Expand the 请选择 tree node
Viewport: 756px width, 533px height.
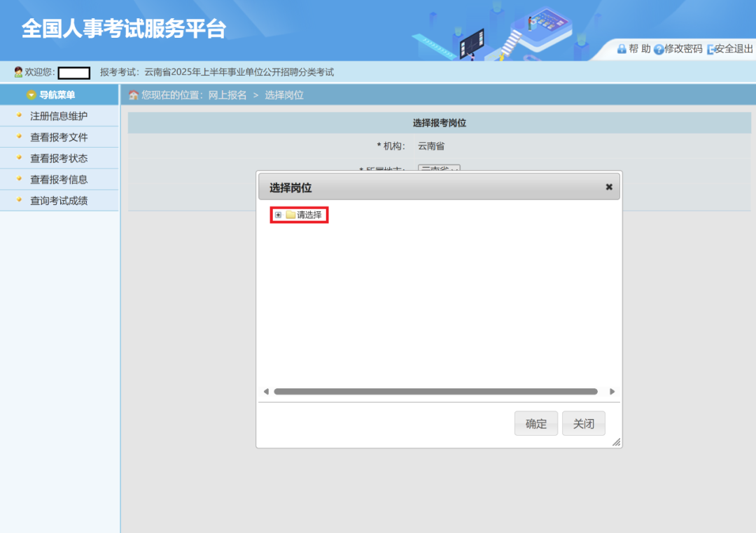279,215
